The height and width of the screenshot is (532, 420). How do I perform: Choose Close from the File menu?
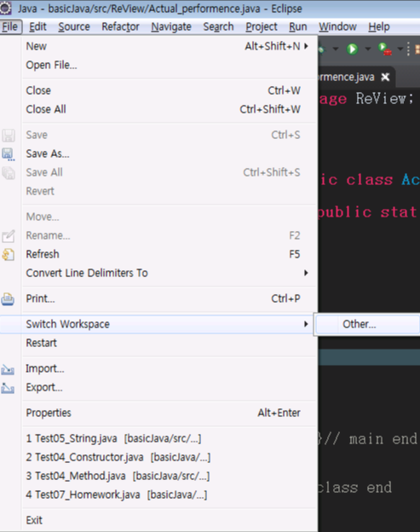point(158,90)
